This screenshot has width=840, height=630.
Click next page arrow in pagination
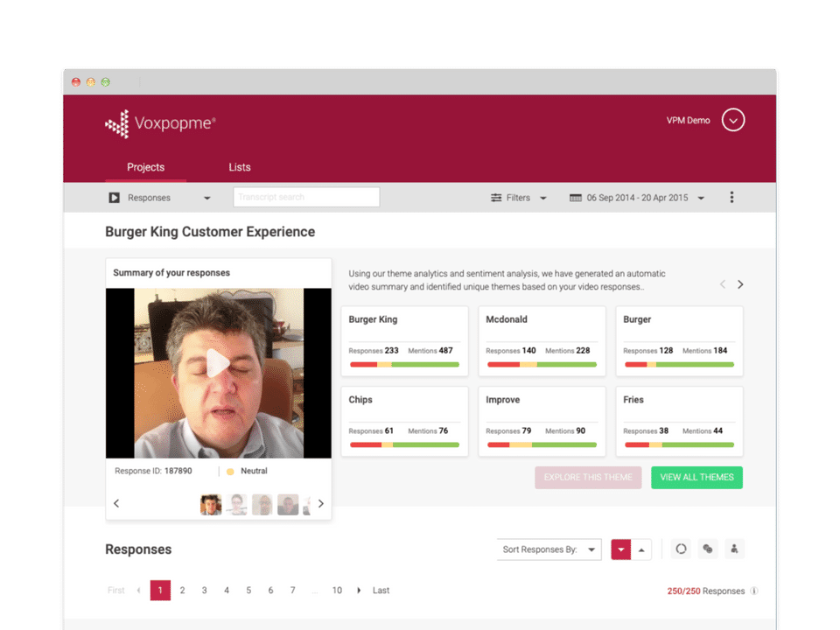[359, 591]
